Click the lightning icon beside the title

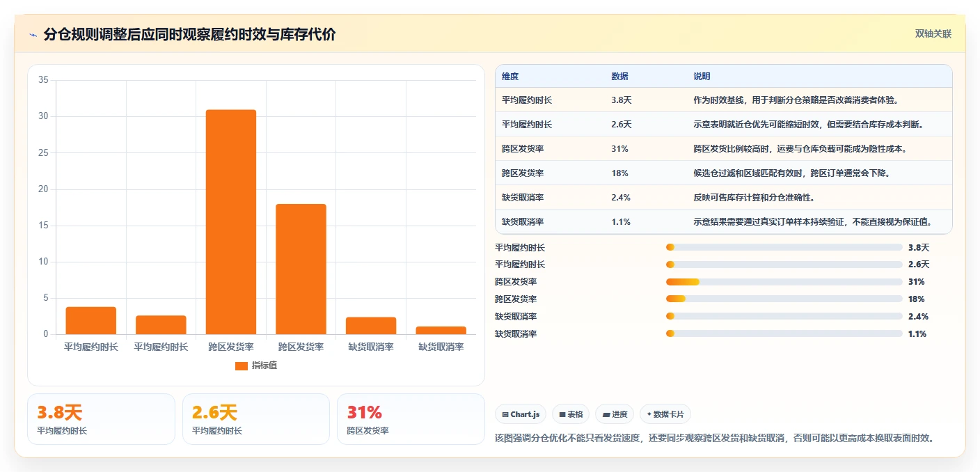pos(33,35)
